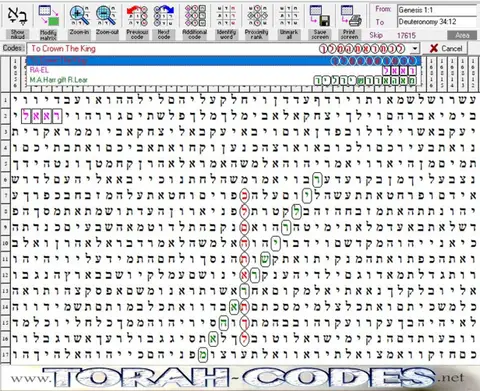Screen dimensions: 480x391
Task: Open the Modify matrix tool
Action: 49,15
